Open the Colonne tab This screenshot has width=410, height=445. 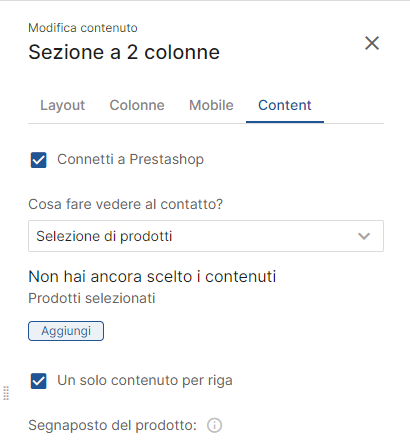tap(137, 105)
